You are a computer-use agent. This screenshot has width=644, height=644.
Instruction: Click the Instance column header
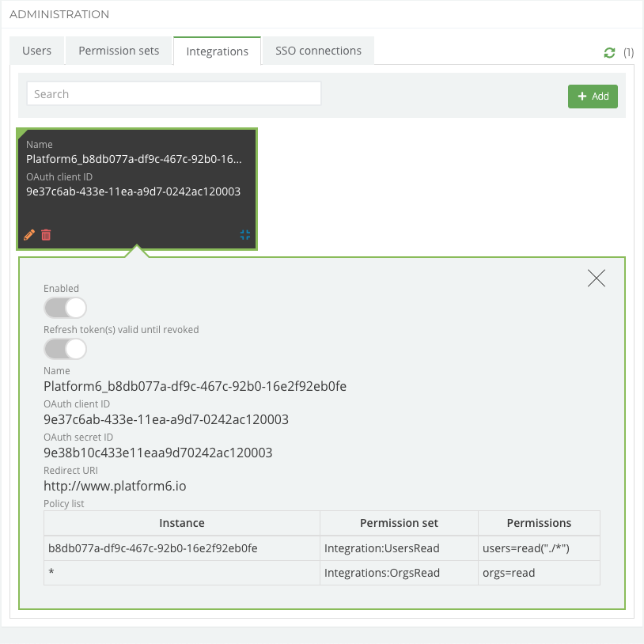click(x=181, y=523)
